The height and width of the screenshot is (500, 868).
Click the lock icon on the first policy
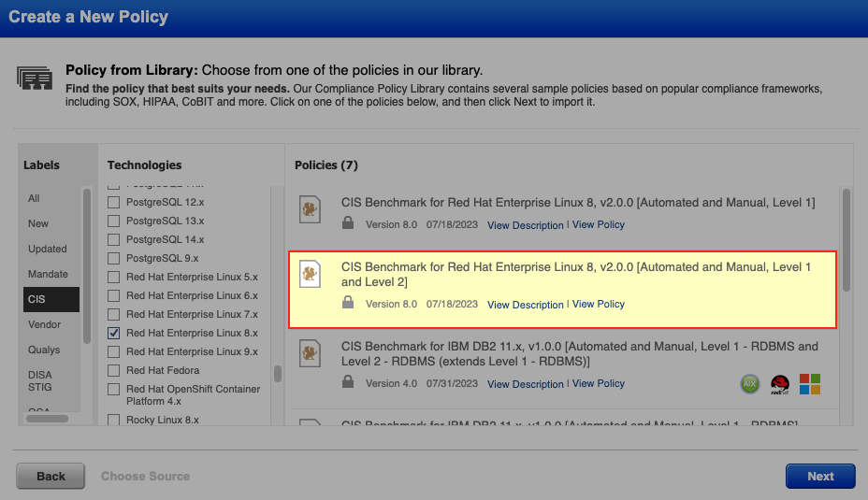tap(348, 224)
